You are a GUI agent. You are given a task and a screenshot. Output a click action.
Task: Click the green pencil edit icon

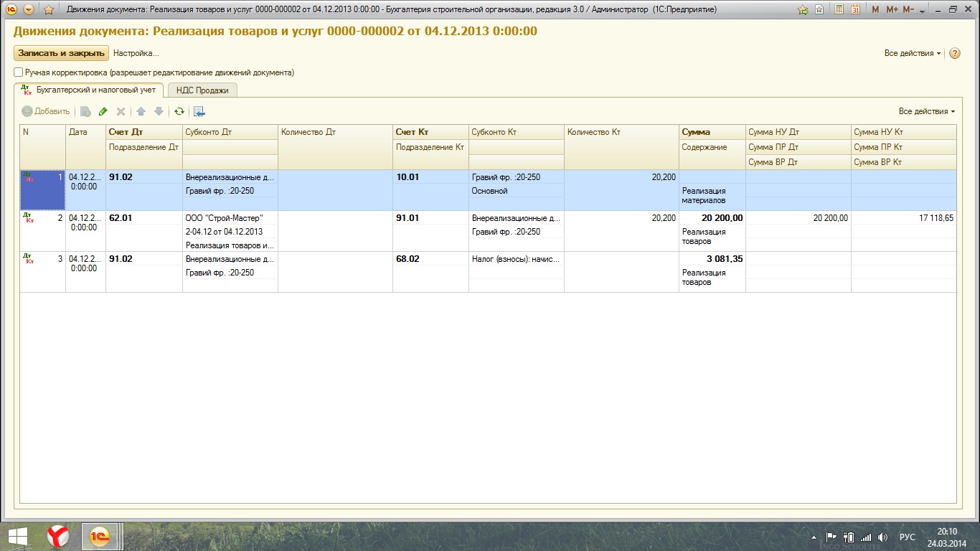[x=103, y=111]
